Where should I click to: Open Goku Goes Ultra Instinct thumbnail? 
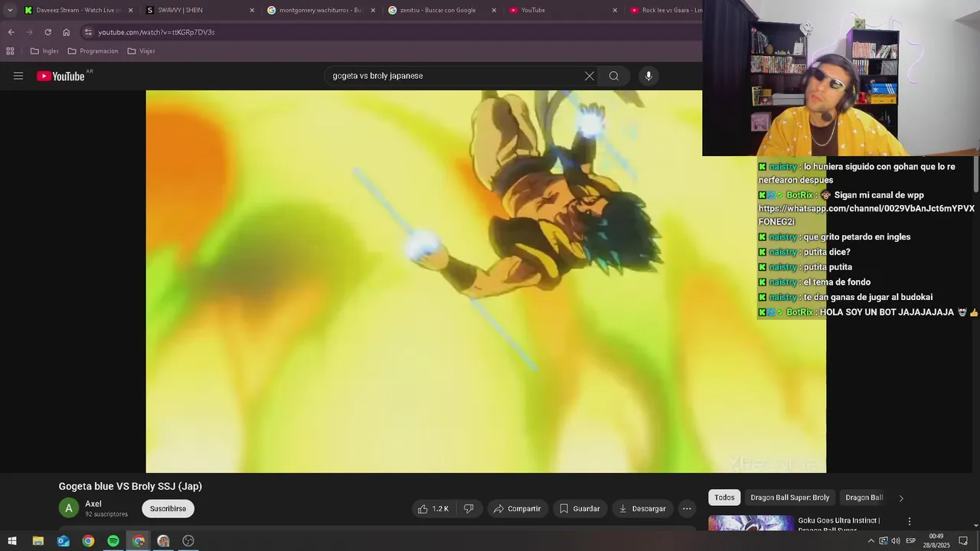[750, 523]
